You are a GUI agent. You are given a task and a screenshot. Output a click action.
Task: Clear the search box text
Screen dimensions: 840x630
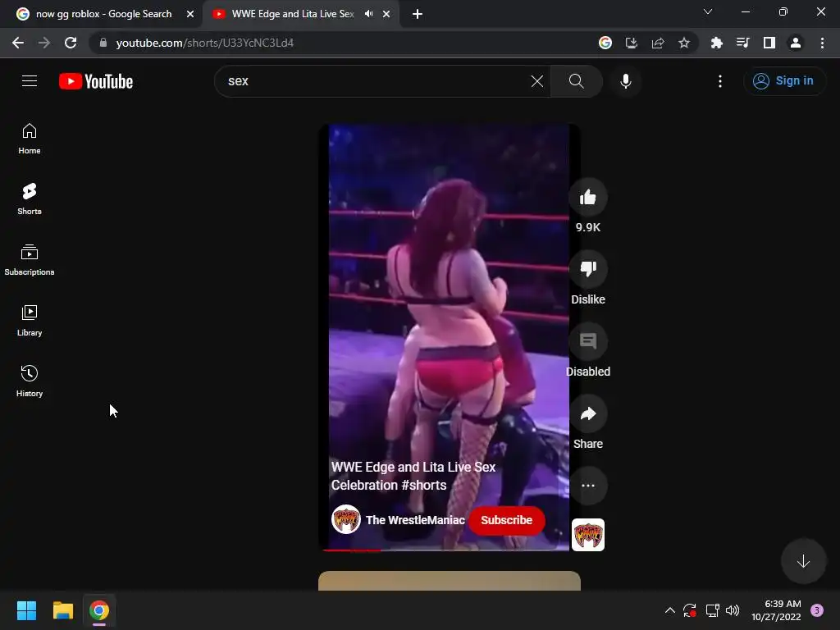(x=536, y=81)
